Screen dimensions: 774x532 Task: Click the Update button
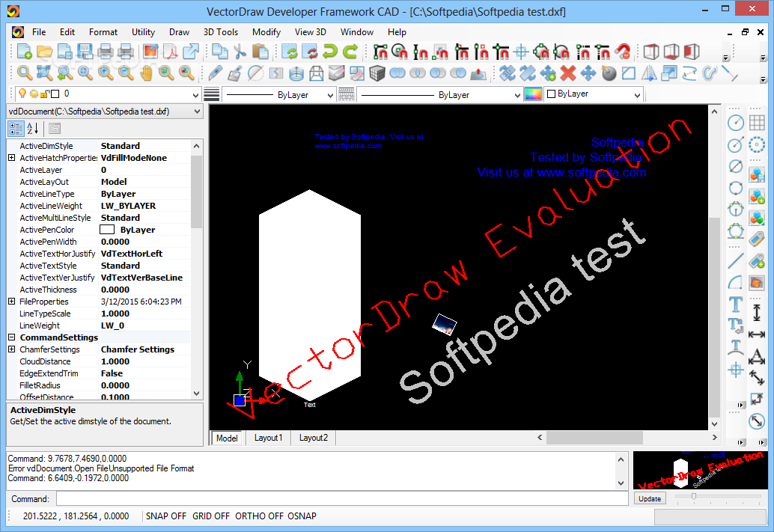tap(650, 499)
